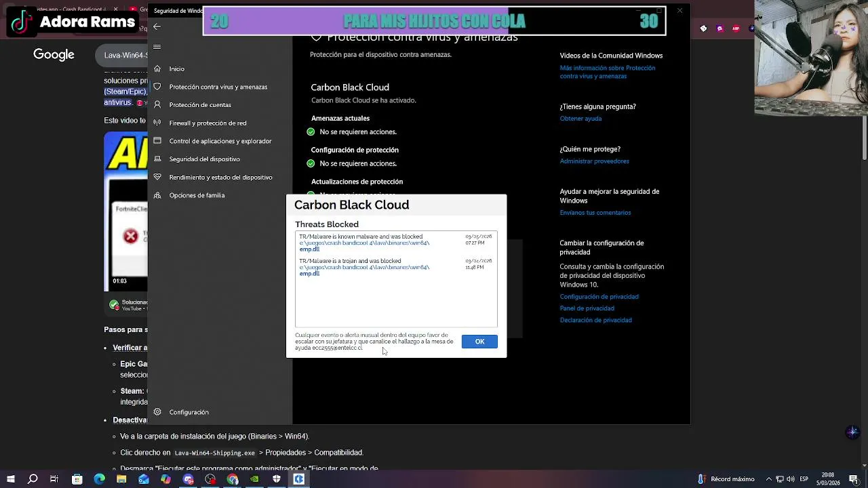The image size is (868, 488).
Task: Open Más información sobre Protección contra virus link
Action: coord(608,72)
